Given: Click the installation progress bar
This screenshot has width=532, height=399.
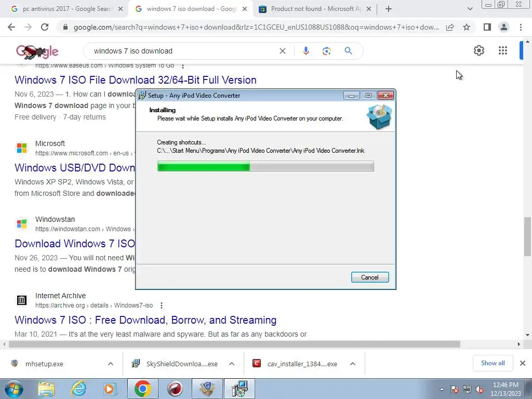Looking at the screenshot, I should pyautogui.click(x=265, y=166).
